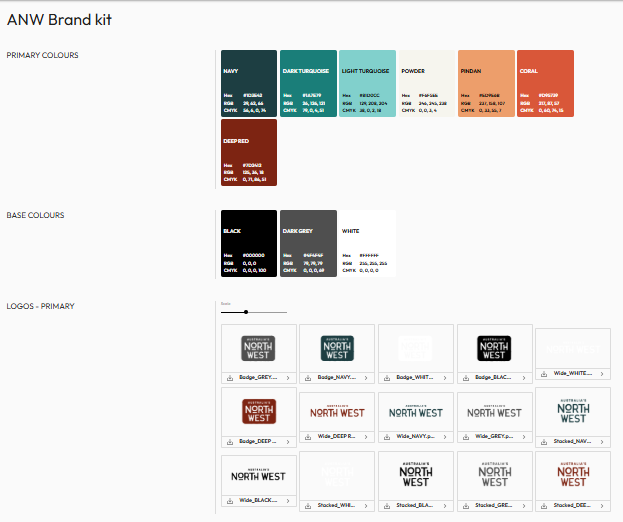This screenshot has height=522, width=623.
Task: Open the black badge logo thumbnail
Action: (495, 348)
